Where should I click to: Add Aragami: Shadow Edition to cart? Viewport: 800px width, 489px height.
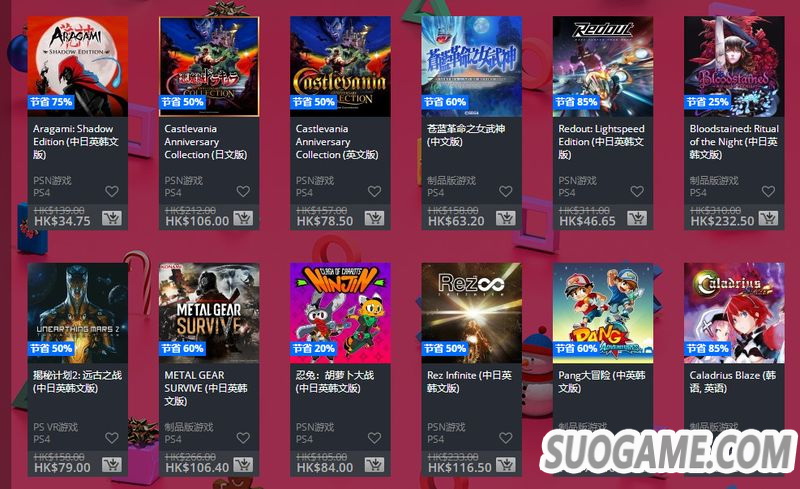[x=112, y=218]
